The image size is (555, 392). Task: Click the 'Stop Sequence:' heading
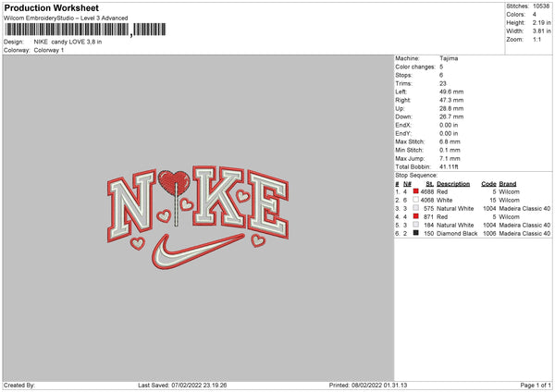pyautogui.click(x=416, y=176)
